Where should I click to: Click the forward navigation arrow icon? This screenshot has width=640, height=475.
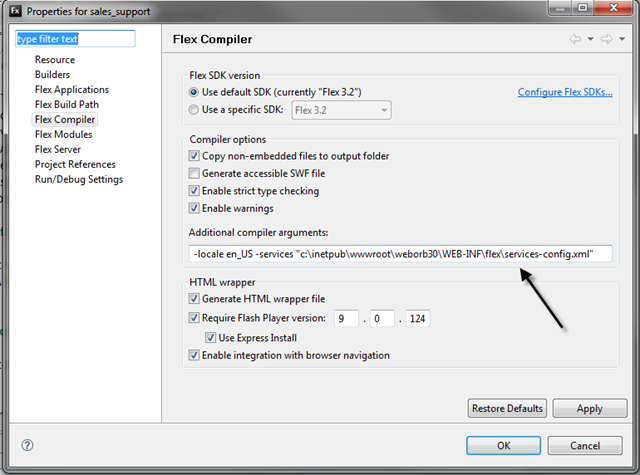click(607, 39)
